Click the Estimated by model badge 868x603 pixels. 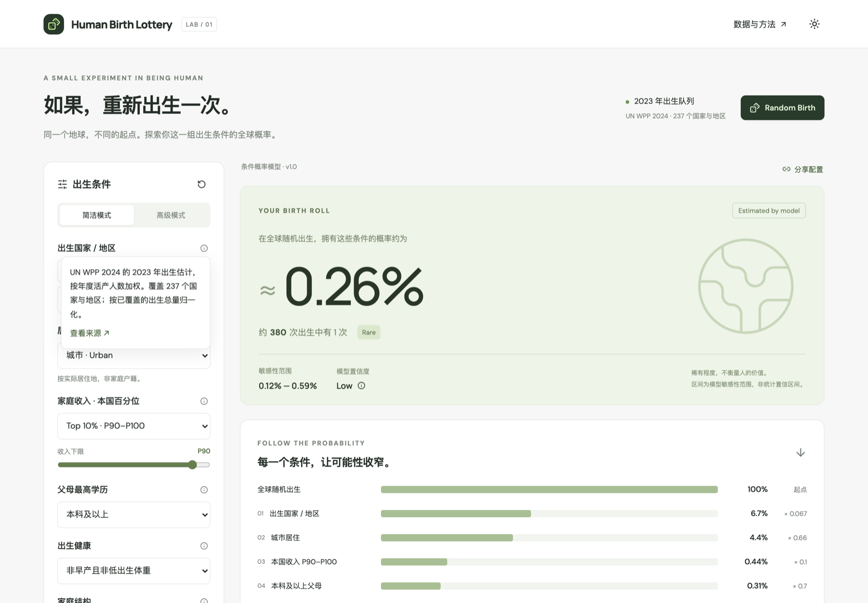[769, 211]
